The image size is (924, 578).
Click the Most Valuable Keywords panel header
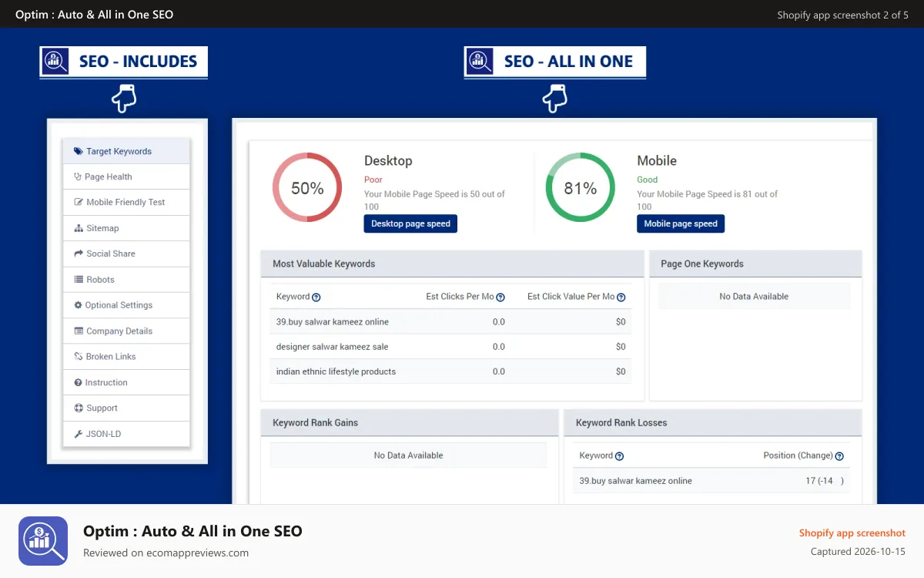click(x=452, y=264)
